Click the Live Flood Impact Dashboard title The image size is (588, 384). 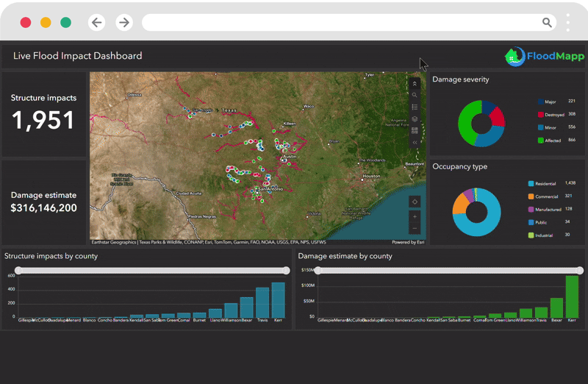[x=78, y=56]
